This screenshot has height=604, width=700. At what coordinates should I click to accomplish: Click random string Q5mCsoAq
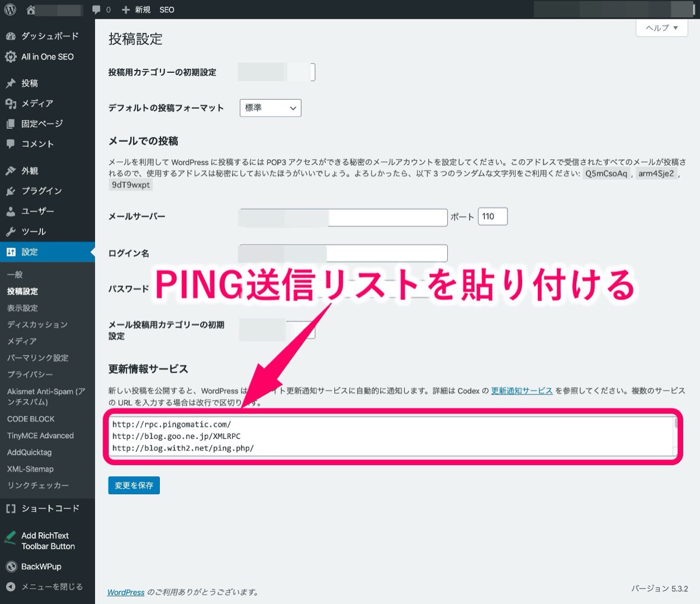606,174
